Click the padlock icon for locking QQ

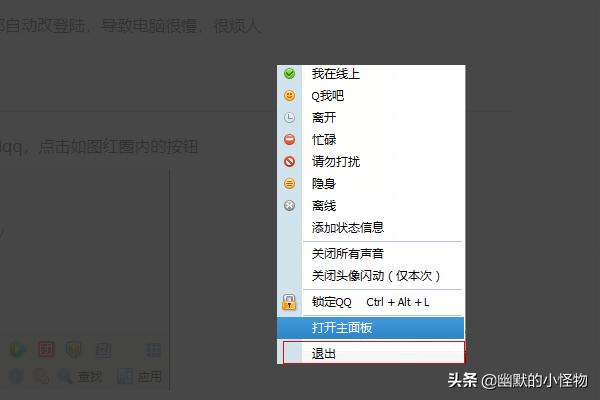[289, 302]
